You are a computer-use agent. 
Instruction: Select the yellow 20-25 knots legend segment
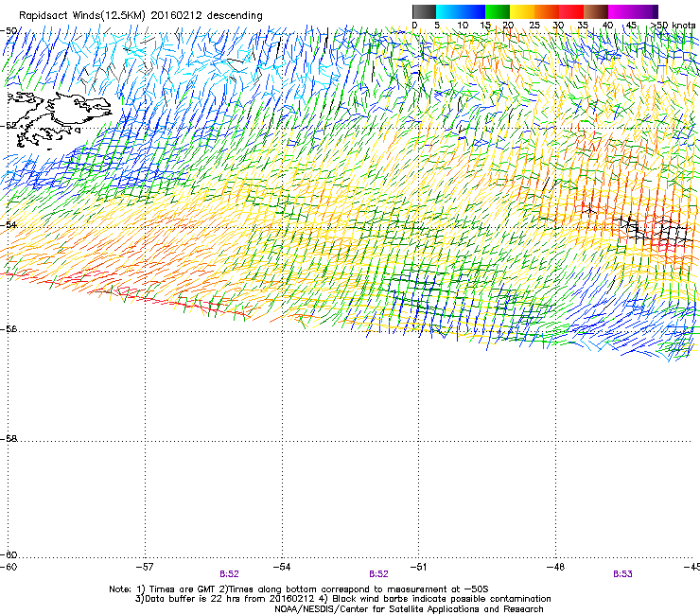coord(522,11)
